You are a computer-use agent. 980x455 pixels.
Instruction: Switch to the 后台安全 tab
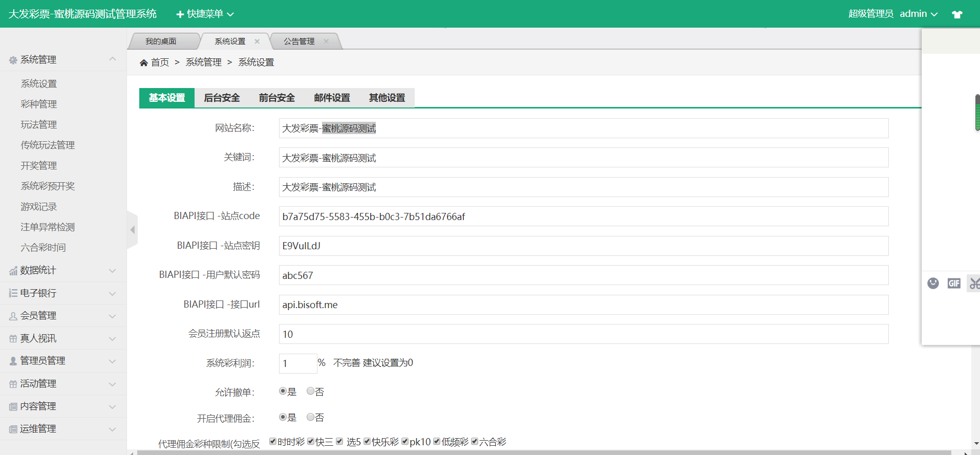coord(222,98)
